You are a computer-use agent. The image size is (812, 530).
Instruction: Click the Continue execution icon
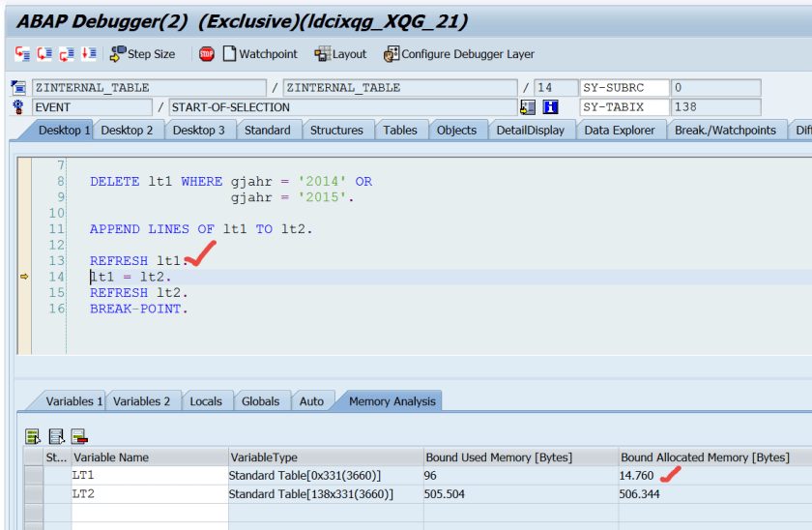click(88, 54)
